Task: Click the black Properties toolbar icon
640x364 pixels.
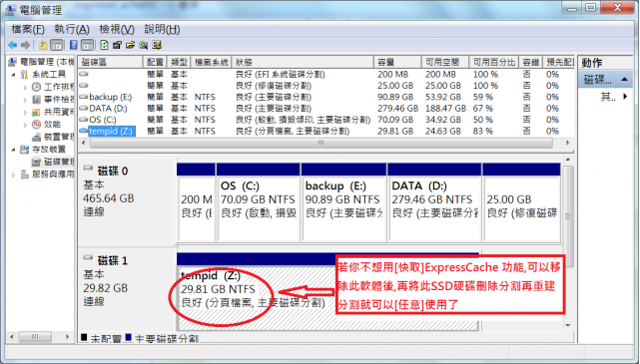Action: (x=117, y=45)
